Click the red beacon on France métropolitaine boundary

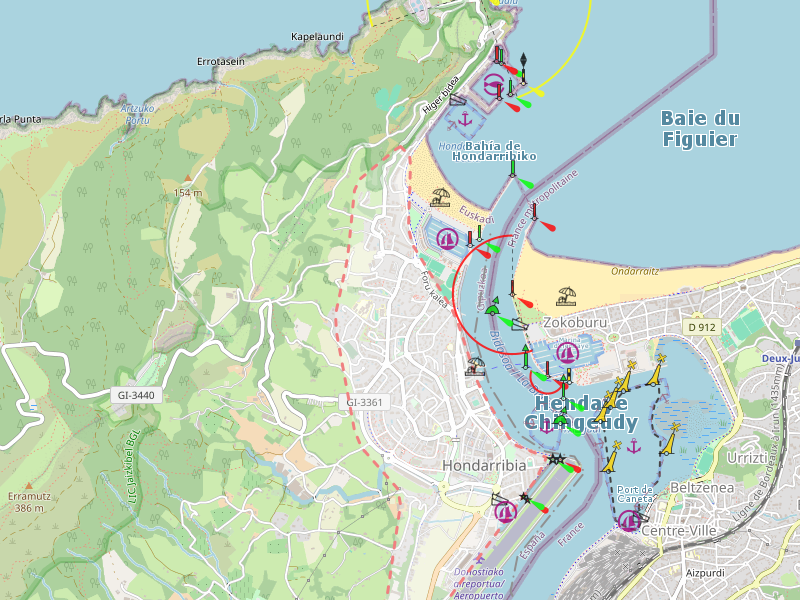click(535, 211)
